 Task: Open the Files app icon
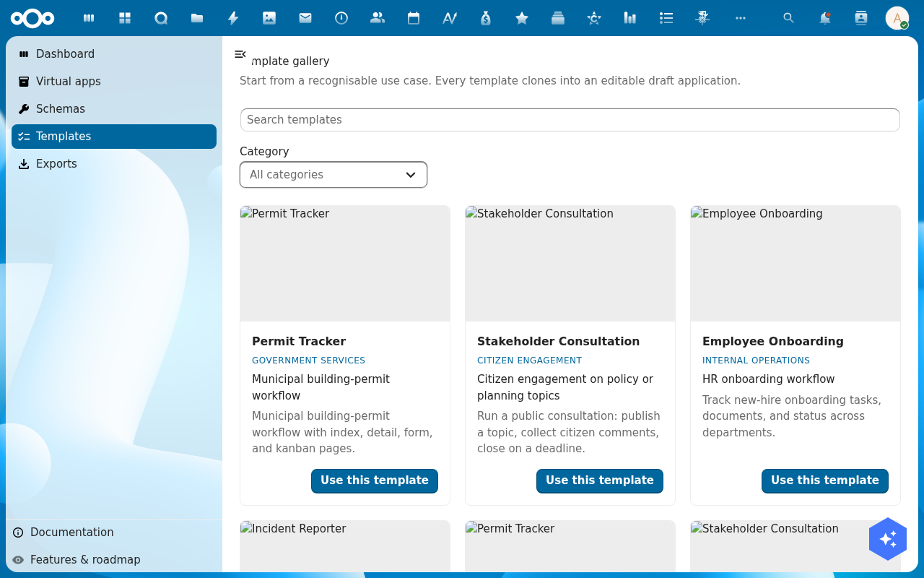[197, 18]
